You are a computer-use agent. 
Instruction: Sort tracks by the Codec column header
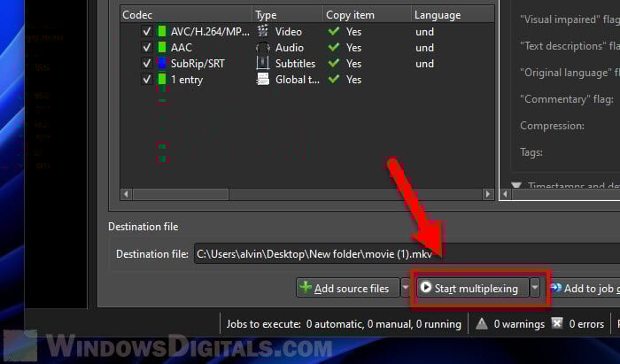pyautogui.click(x=186, y=15)
